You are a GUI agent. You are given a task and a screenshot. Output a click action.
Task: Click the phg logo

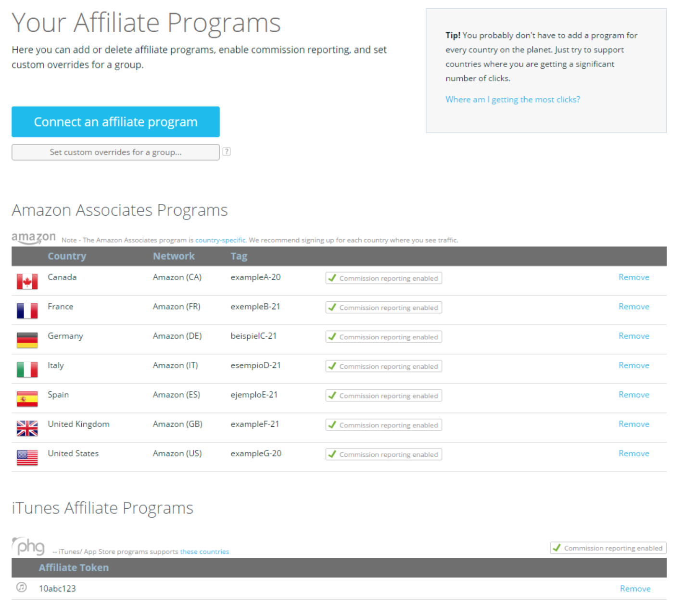point(28,546)
